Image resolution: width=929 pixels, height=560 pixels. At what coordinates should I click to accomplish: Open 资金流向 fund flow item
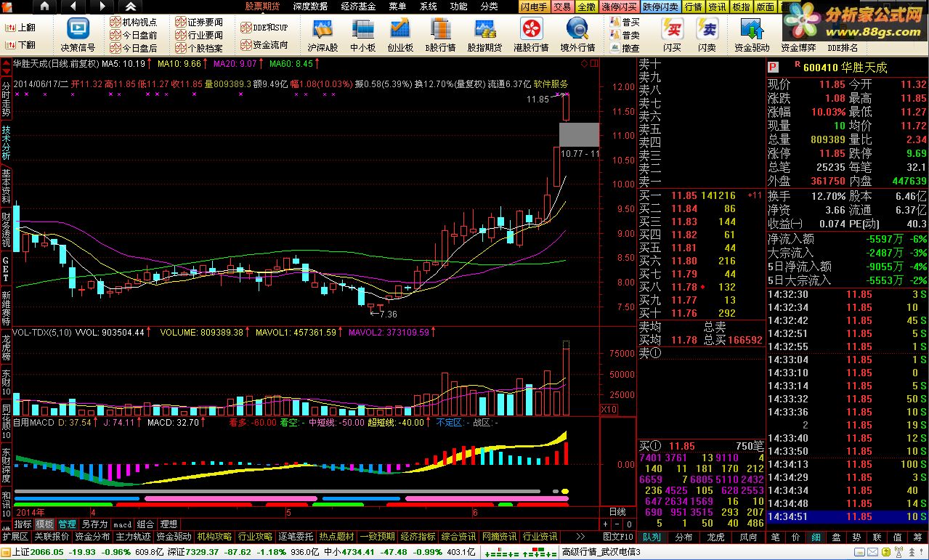(264, 45)
